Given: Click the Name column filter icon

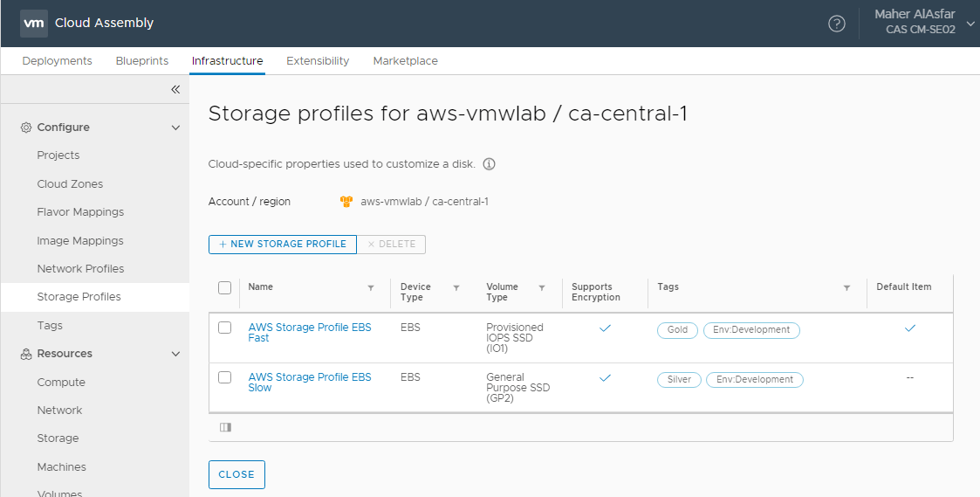Looking at the screenshot, I should pos(371,287).
